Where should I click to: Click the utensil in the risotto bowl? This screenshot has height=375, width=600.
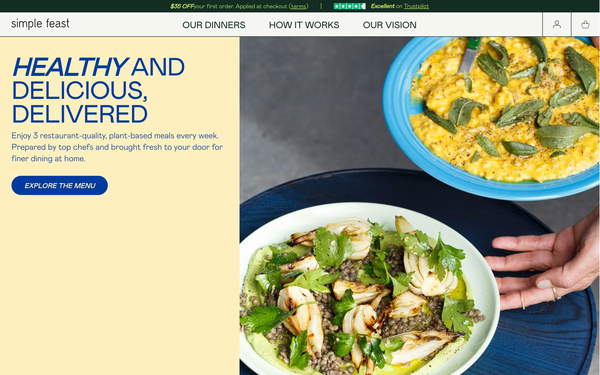click(470, 55)
